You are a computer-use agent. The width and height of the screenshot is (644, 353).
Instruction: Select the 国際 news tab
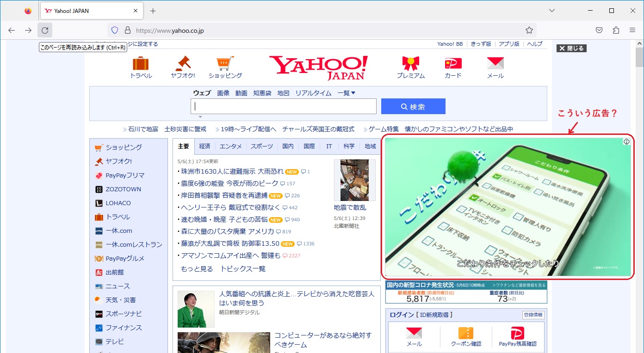point(309,146)
